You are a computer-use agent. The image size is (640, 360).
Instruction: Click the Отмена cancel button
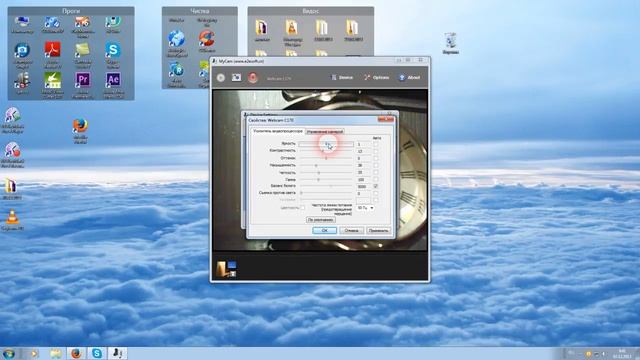pyautogui.click(x=351, y=230)
